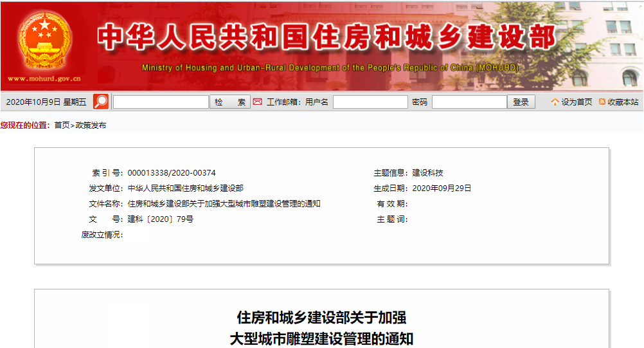The image size is (644, 348).
Task: Click the English ministry name subtitle
Action: [330, 68]
